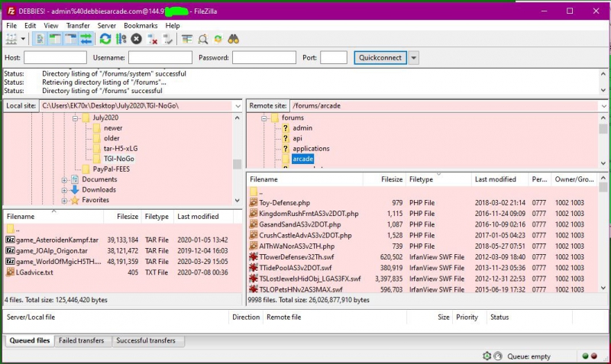The height and width of the screenshot is (364, 611).
Task: Click the Username input field
Action: [x=160, y=58]
